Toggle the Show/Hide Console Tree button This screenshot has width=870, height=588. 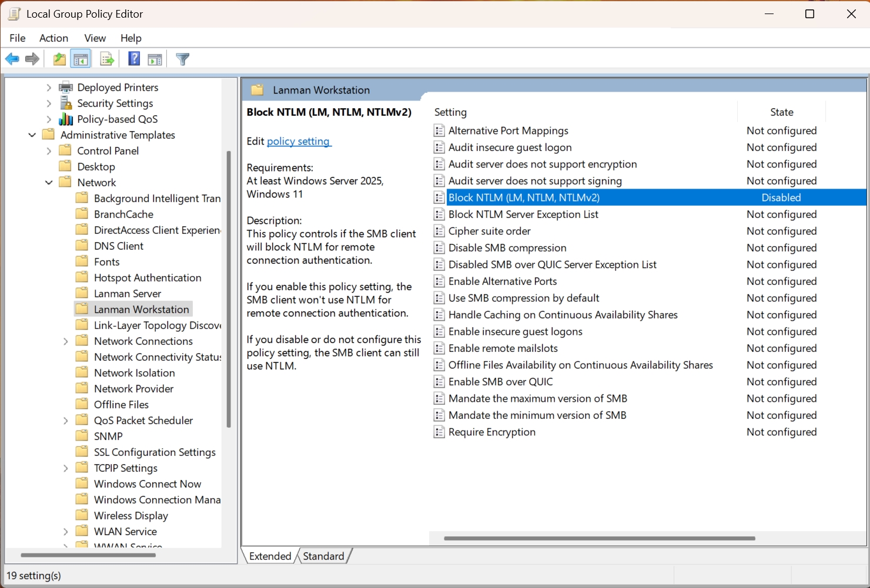click(x=81, y=59)
